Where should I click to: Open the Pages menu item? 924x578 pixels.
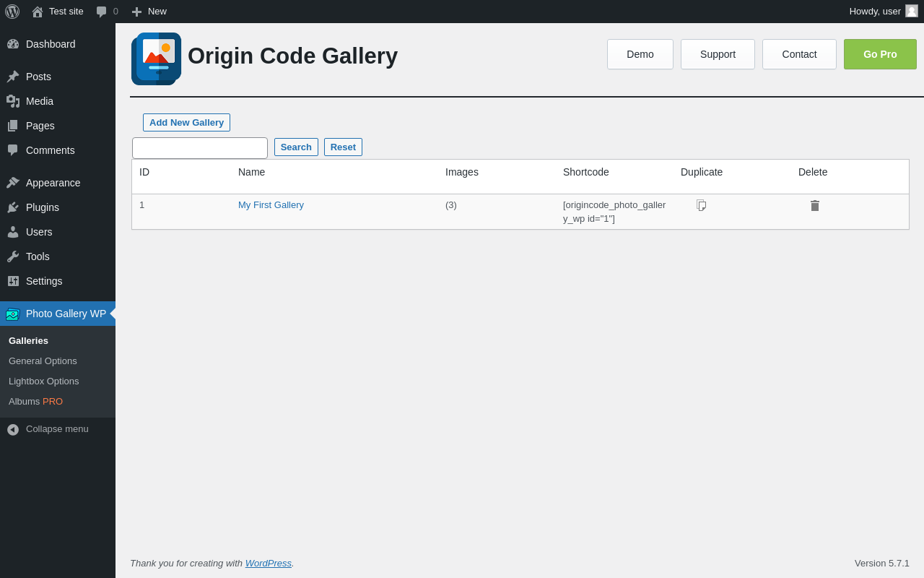point(58,126)
